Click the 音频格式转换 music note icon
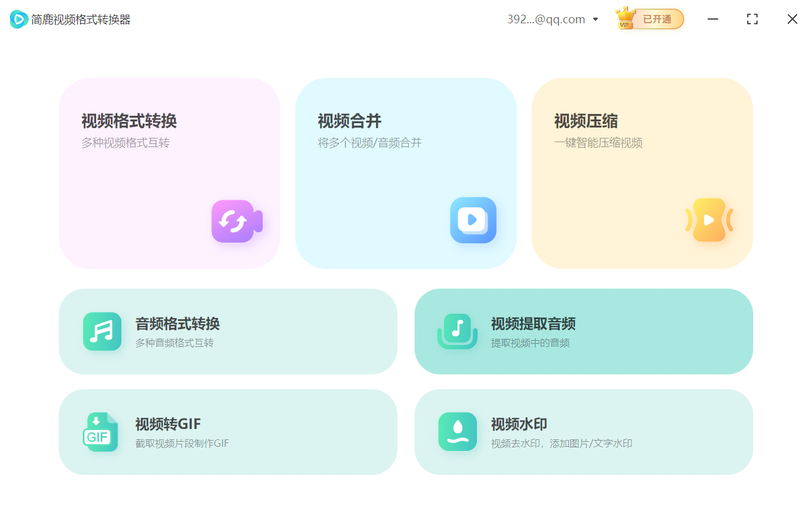 [x=102, y=332]
